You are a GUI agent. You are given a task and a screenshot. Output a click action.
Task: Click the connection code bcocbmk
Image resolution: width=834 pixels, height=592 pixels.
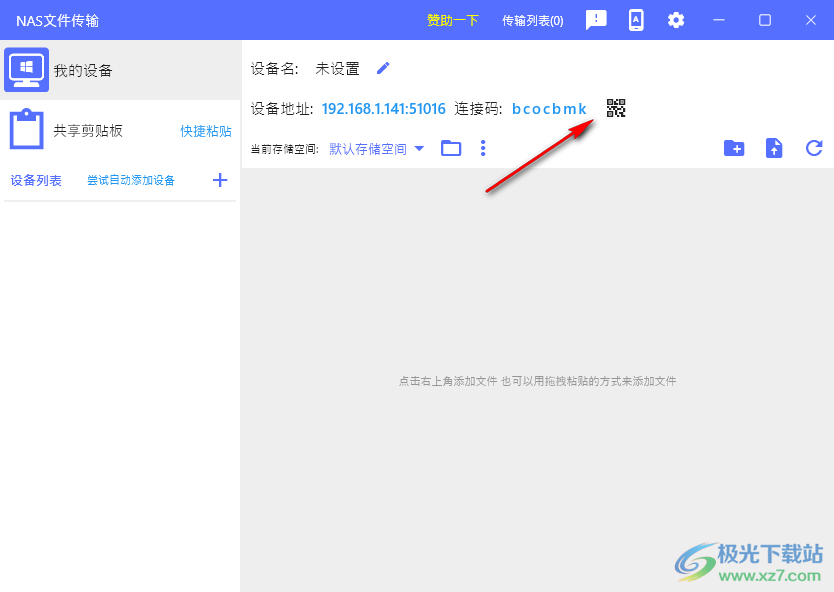tap(549, 108)
